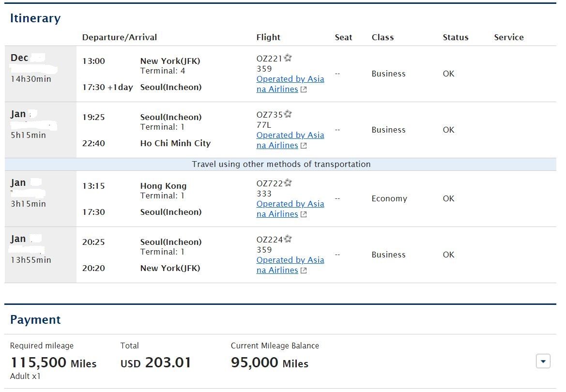
Task: Open Operated by Asiana Airlines link for OZ224
Action: click(x=290, y=265)
